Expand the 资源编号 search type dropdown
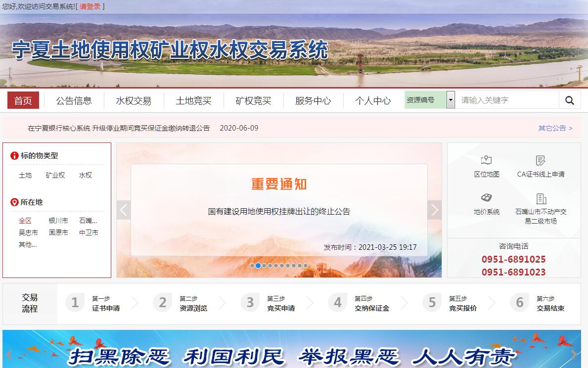588x368 pixels. [x=451, y=100]
